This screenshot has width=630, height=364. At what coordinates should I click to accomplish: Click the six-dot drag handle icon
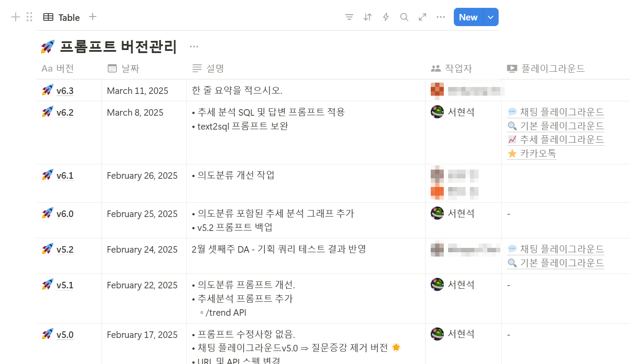tap(29, 17)
